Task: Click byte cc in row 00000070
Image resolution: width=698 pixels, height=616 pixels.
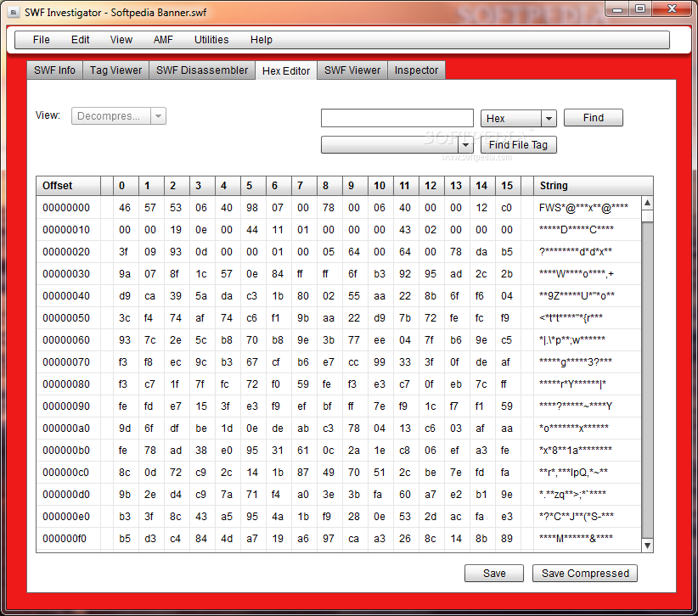Action: [x=354, y=362]
